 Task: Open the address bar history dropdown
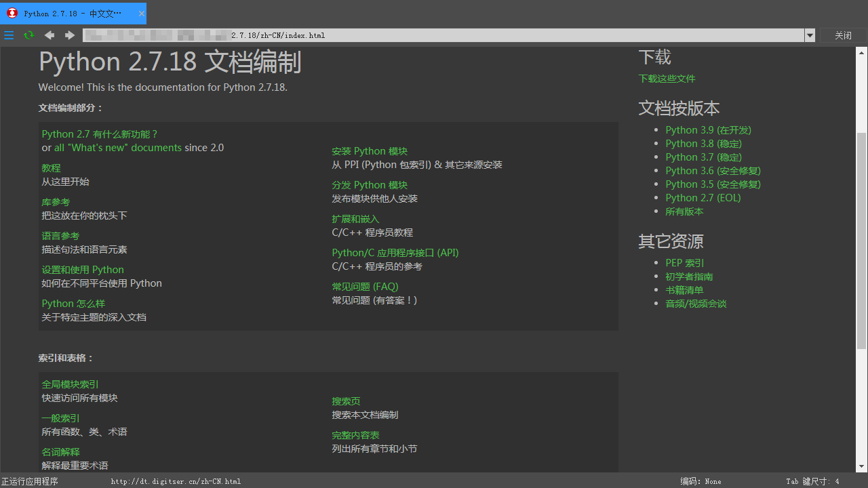810,35
